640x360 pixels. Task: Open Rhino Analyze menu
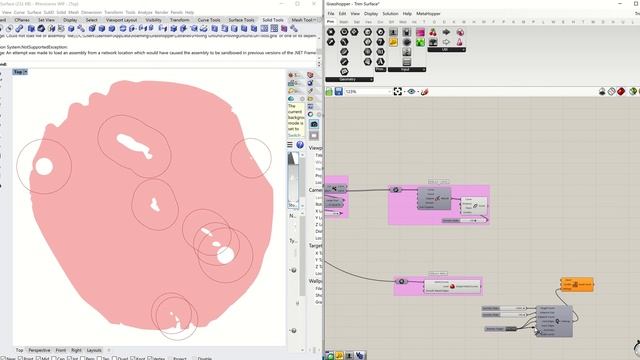click(145, 13)
